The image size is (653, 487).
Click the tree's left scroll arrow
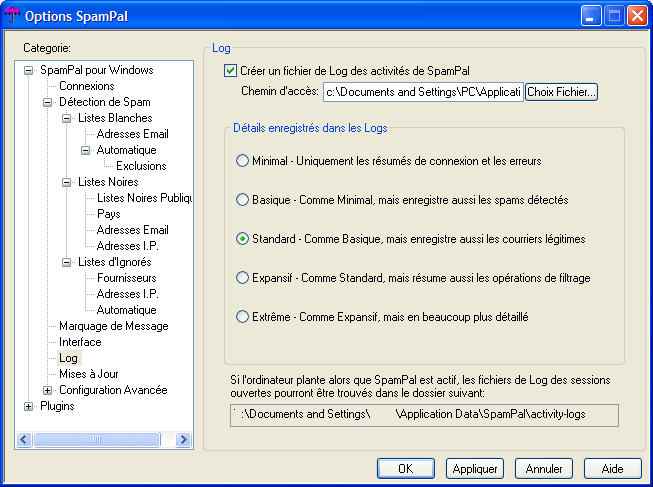24,440
